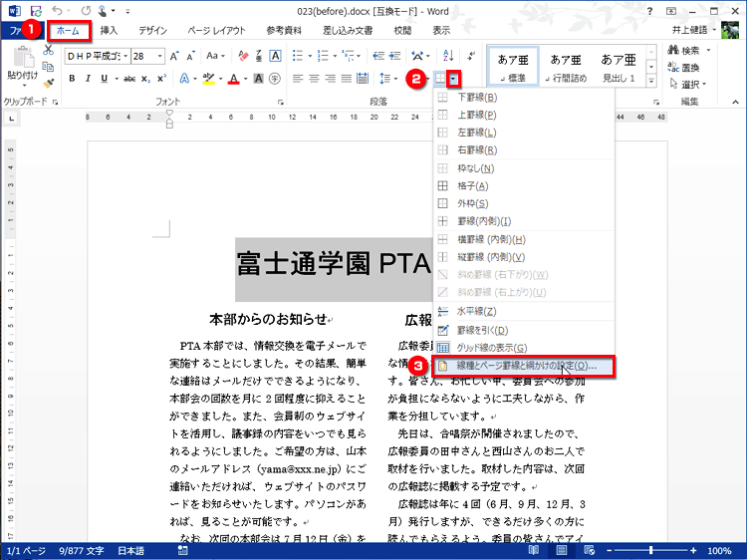Viewport: 747px width, 560px height.
Task: Open numbering list dropdown arrow
Action: (335, 56)
